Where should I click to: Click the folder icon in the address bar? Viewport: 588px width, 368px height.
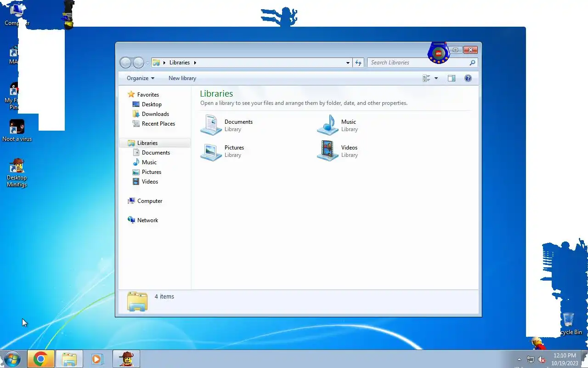[x=156, y=63]
